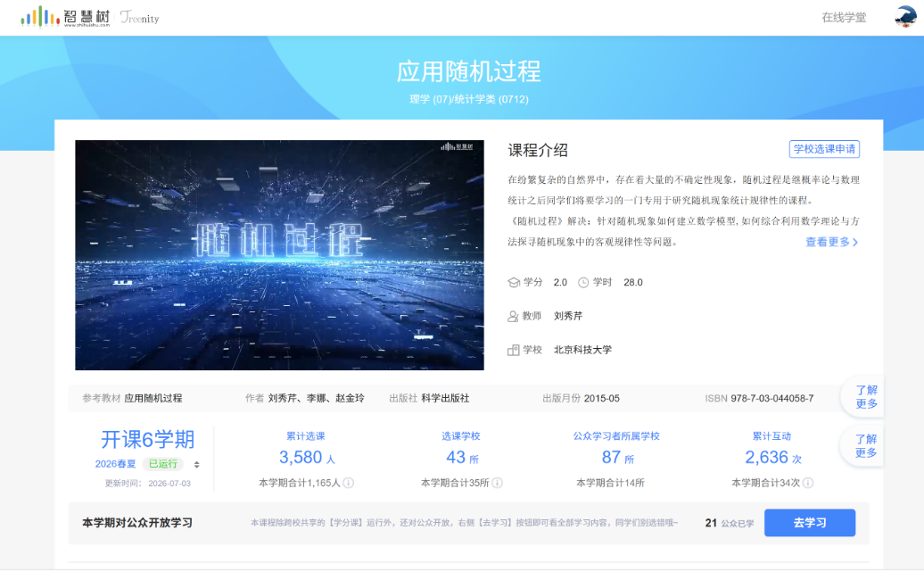924x572 pixels.
Task: Click the course title 应用随机过程 in banner
Action: click(x=468, y=71)
